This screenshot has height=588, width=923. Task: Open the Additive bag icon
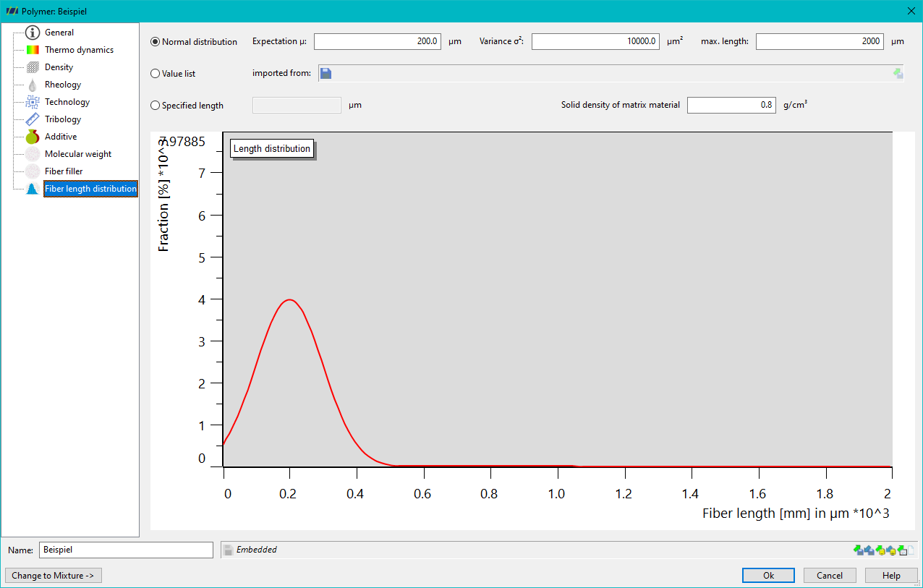point(33,137)
